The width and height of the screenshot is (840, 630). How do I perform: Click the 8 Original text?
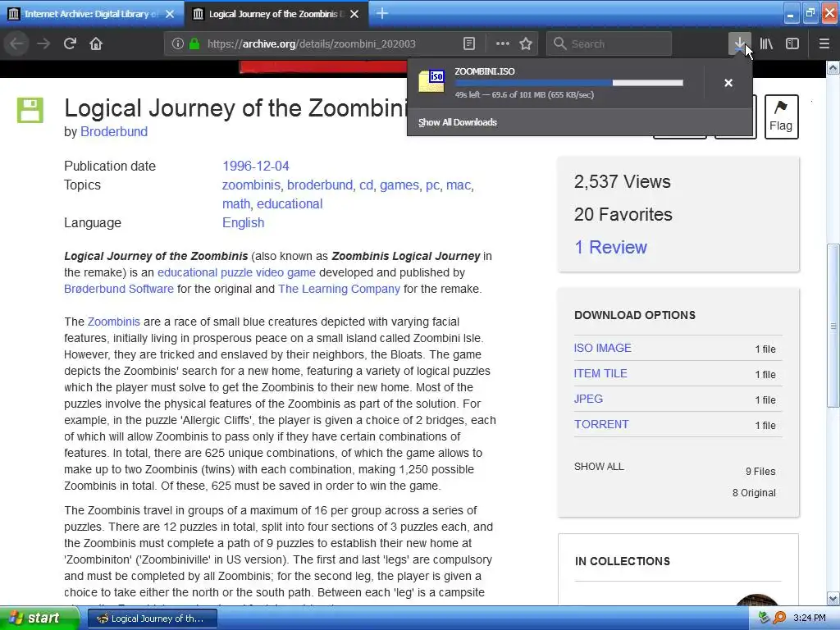[x=754, y=493]
